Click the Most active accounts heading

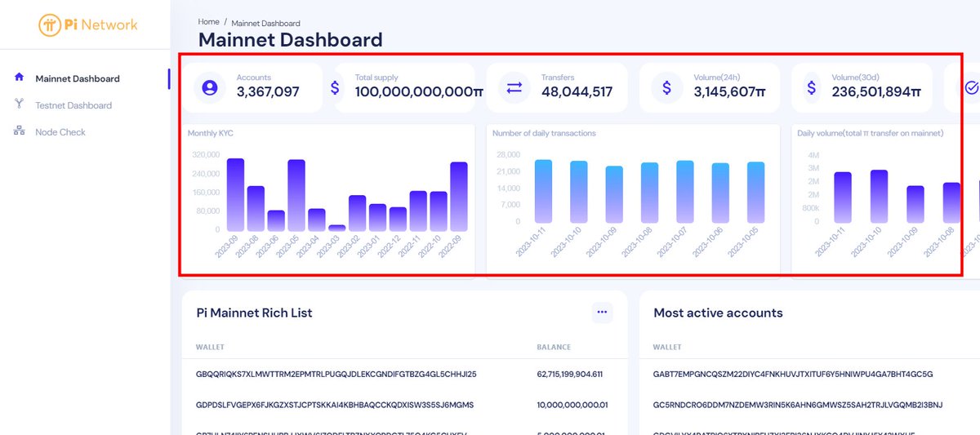click(x=719, y=313)
